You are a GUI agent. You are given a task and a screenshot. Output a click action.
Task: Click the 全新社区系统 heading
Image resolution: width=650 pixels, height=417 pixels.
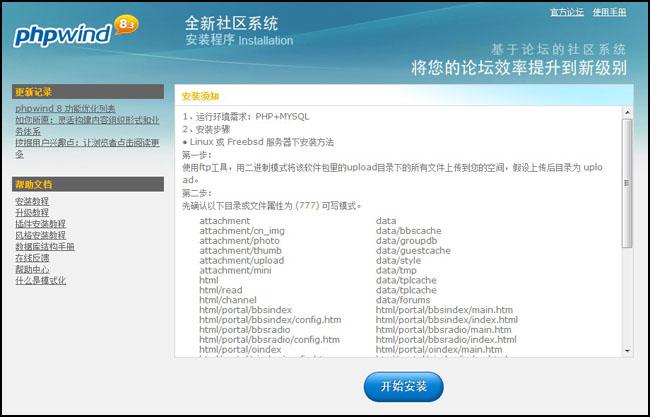click(x=231, y=24)
